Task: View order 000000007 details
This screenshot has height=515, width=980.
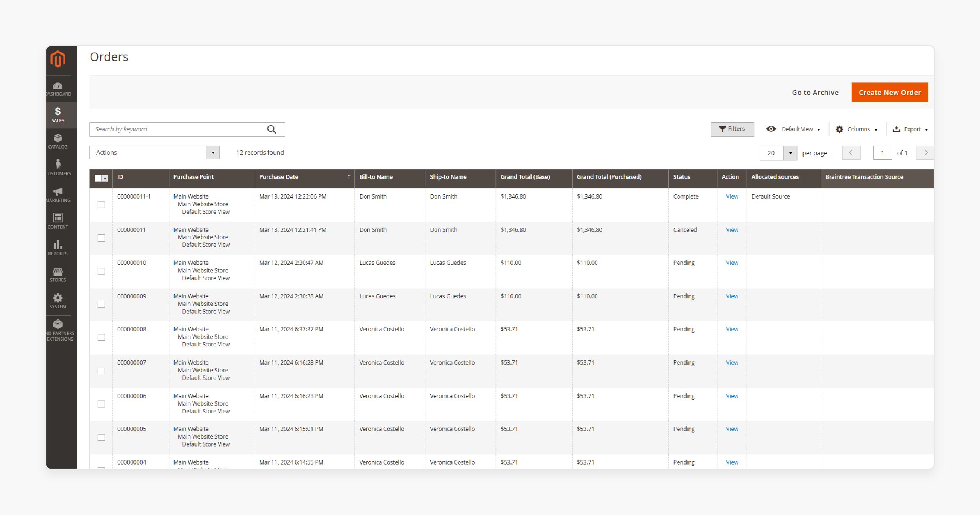Action: [732, 363]
